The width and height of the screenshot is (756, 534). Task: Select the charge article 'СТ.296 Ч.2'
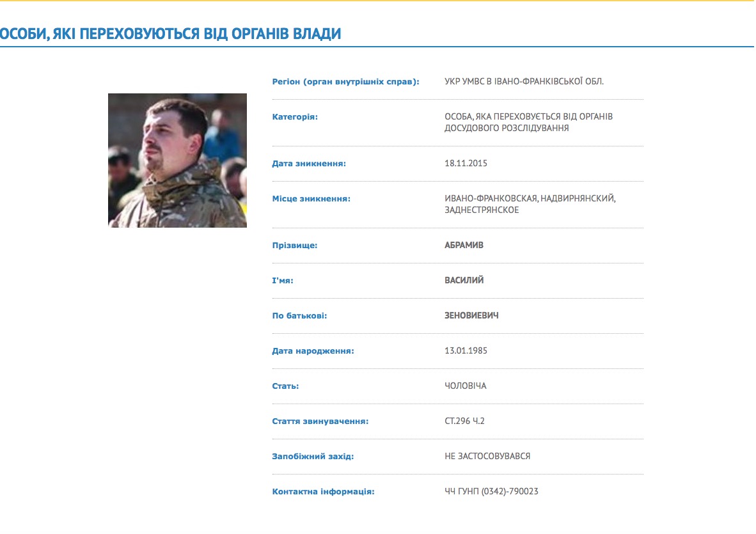tap(464, 421)
